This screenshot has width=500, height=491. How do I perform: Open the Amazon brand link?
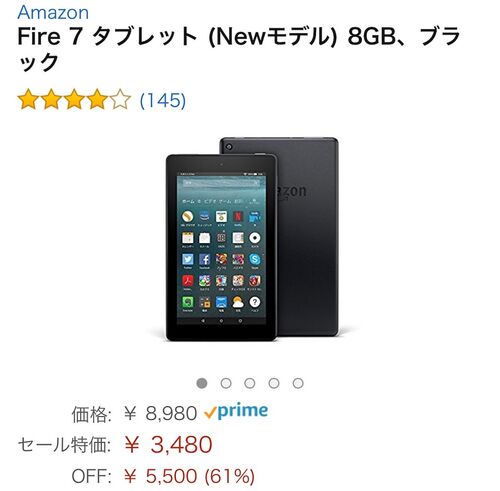pyautogui.click(x=53, y=12)
